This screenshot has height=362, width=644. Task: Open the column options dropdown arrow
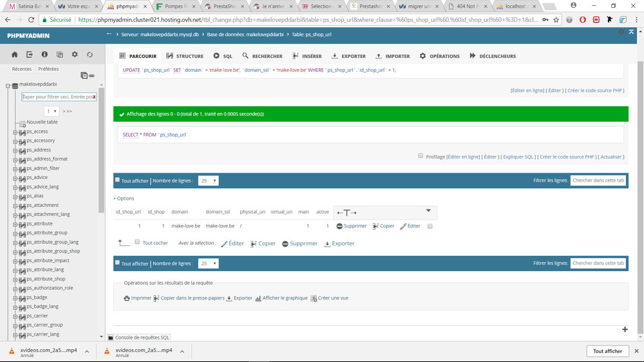pos(428,211)
